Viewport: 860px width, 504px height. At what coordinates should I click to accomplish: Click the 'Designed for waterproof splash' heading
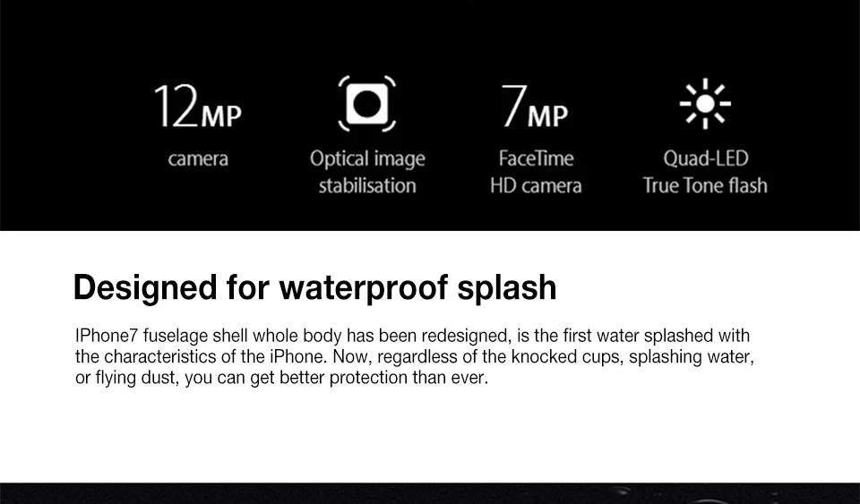point(314,287)
